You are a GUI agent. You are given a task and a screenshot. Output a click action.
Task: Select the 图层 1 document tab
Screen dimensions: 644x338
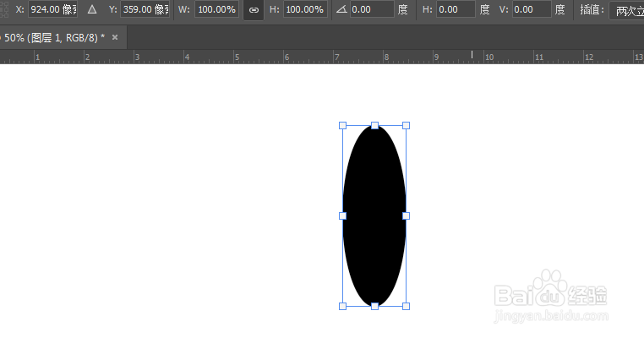pos(54,38)
